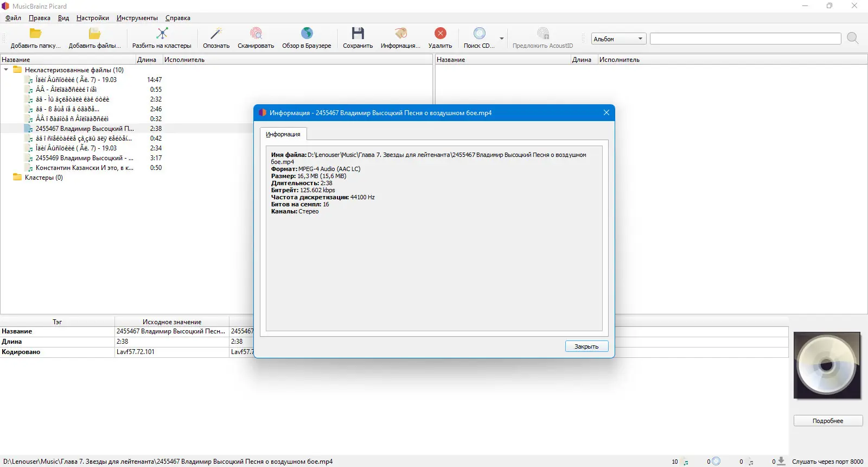
Task: Click the Подробнее button under cover art
Action: 828,421
